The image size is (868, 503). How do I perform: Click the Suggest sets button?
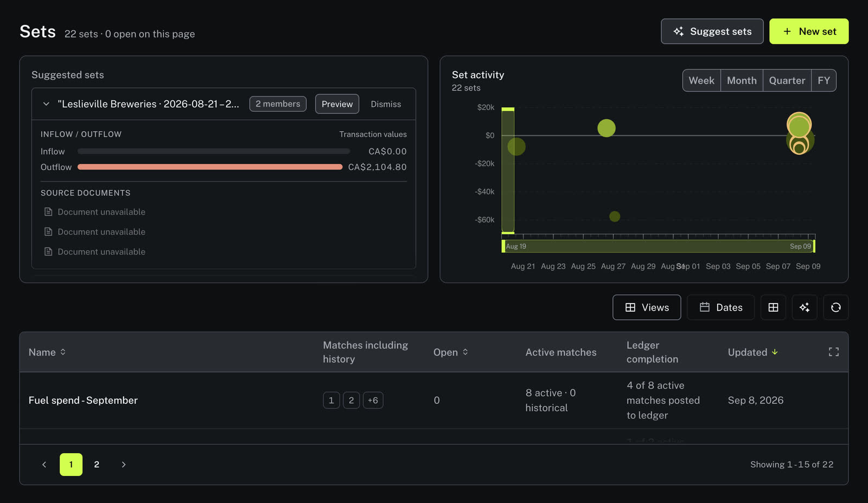click(x=712, y=31)
